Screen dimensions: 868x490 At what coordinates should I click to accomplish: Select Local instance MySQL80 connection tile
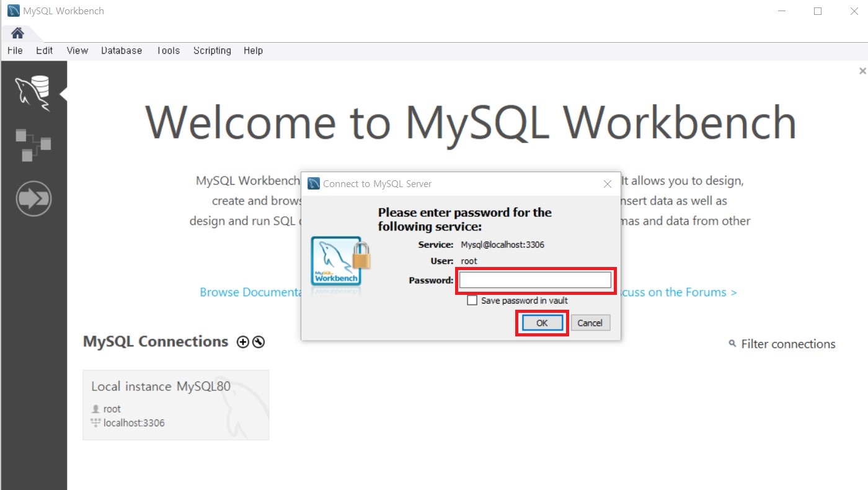click(x=176, y=405)
